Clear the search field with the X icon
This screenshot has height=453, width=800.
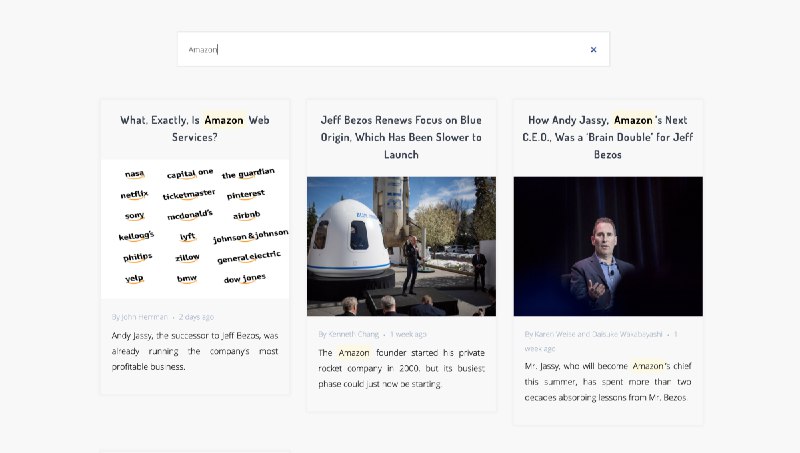pyautogui.click(x=593, y=49)
